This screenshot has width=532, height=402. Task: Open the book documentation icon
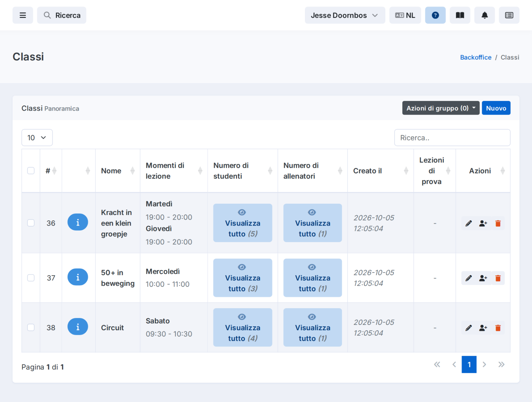[x=460, y=15]
